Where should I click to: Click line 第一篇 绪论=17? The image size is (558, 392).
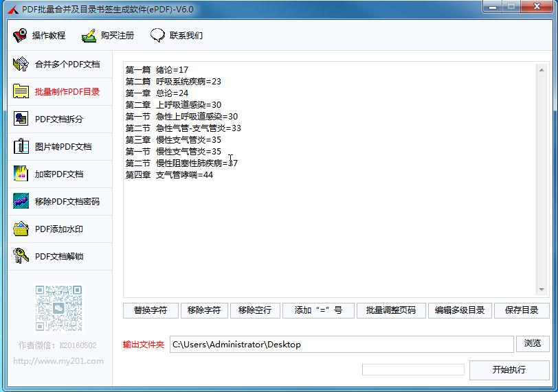157,69
